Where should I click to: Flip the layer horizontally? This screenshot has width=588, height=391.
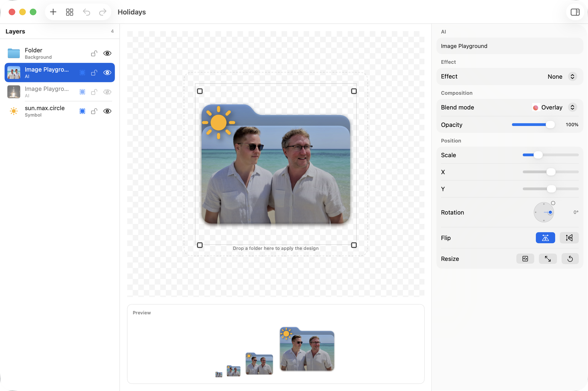click(x=545, y=238)
